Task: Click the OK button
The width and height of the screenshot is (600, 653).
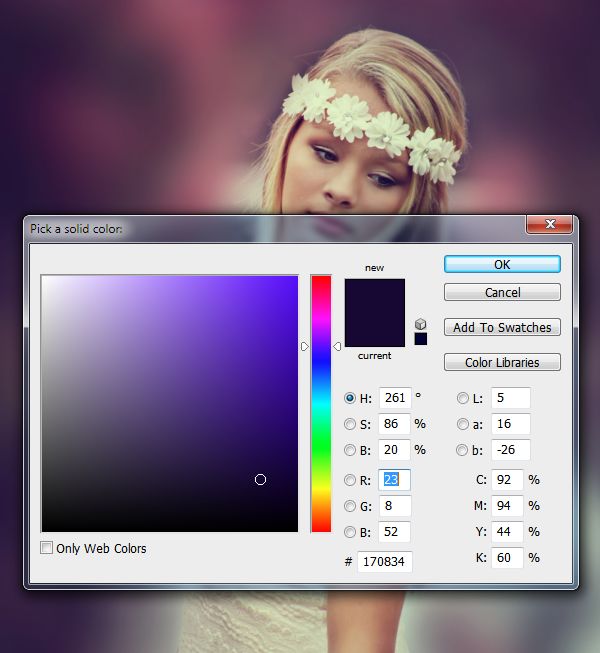Action: [x=502, y=264]
